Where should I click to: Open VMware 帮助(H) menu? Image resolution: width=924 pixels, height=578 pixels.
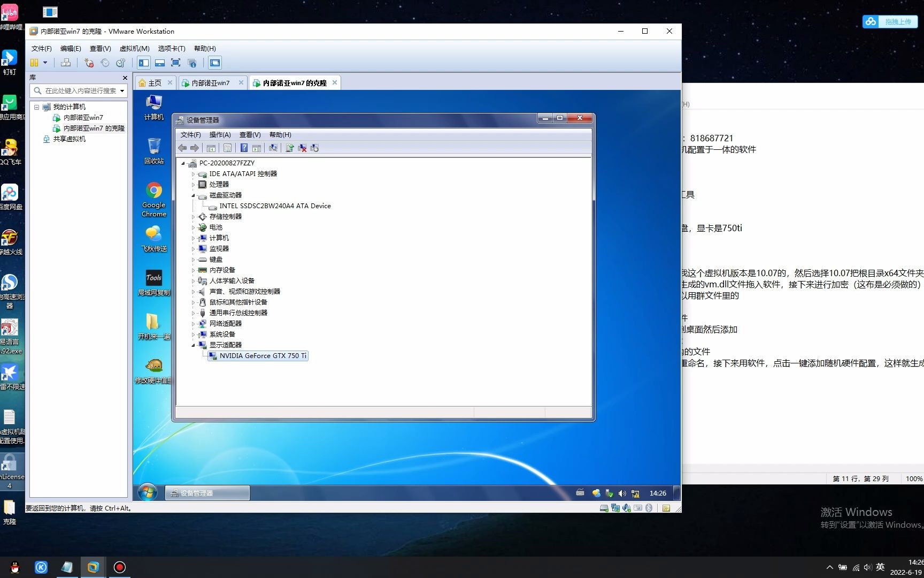(x=205, y=48)
